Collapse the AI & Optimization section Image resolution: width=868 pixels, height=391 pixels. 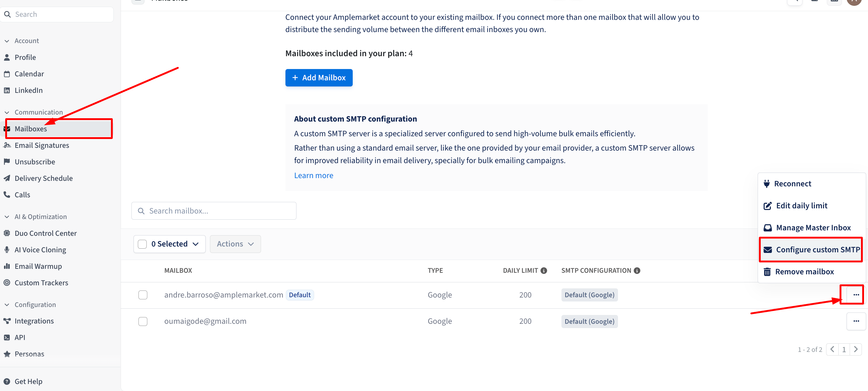click(x=7, y=217)
